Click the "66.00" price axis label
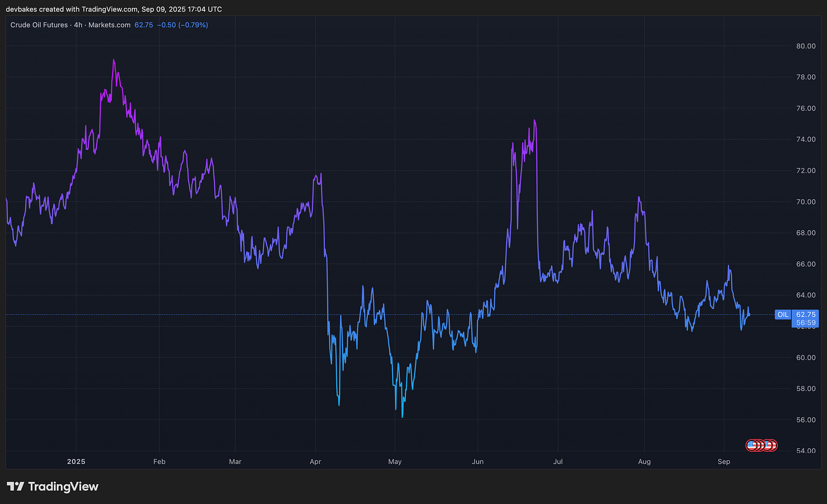Viewport: 827px width, 504px height. click(x=806, y=264)
